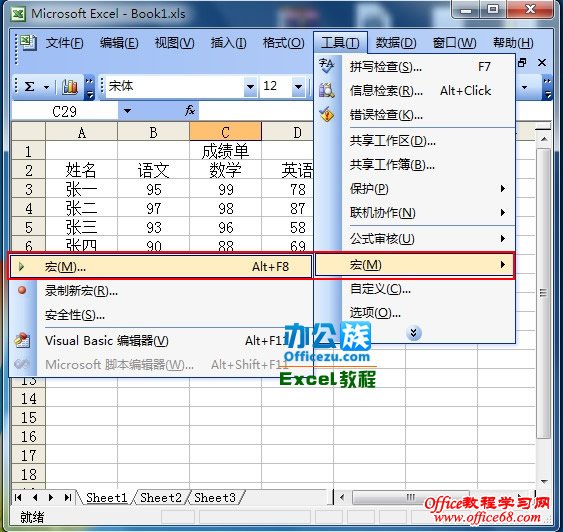Open the Name Box dropdown arrow

tap(127, 111)
